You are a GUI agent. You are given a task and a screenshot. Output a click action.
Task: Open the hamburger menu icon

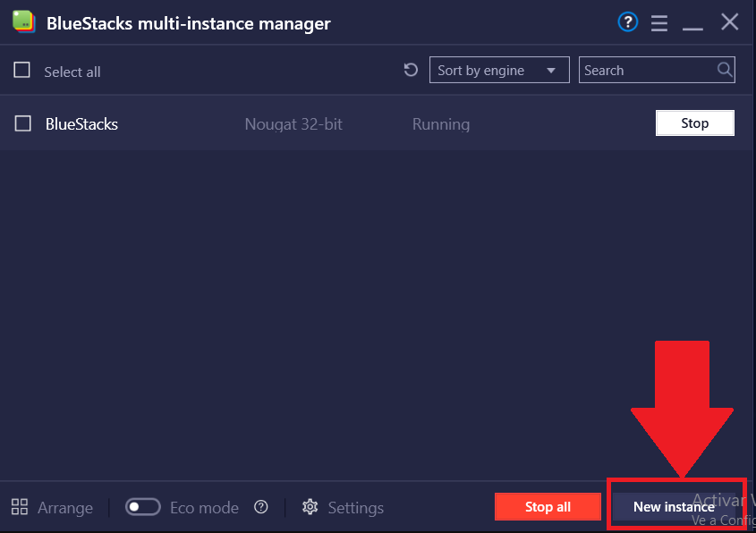(659, 22)
